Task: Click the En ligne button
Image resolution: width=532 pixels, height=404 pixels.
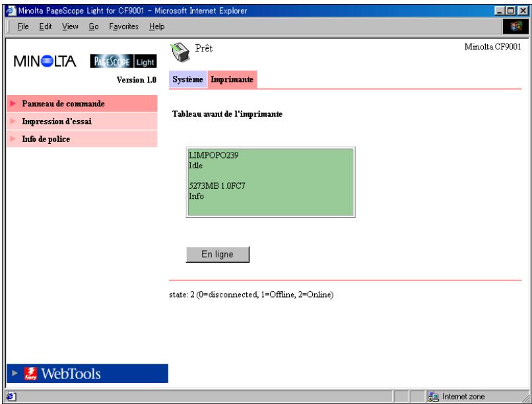Action: (x=217, y=254)
